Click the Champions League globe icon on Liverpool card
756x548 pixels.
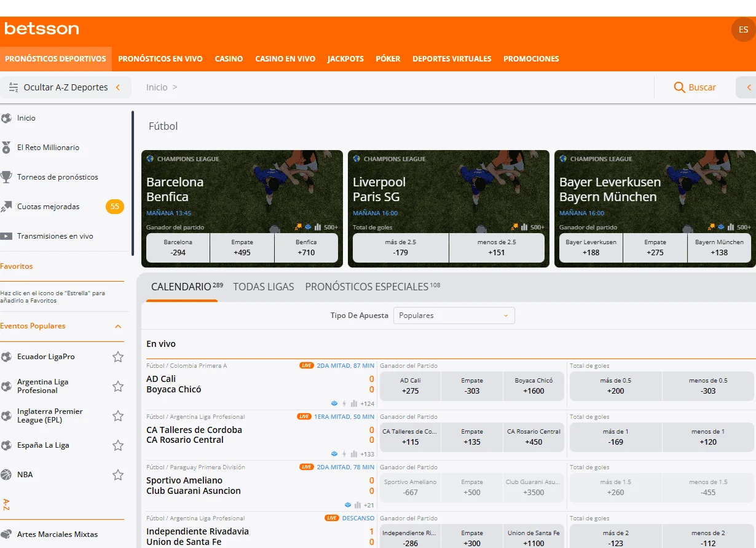tap(356, 159)
